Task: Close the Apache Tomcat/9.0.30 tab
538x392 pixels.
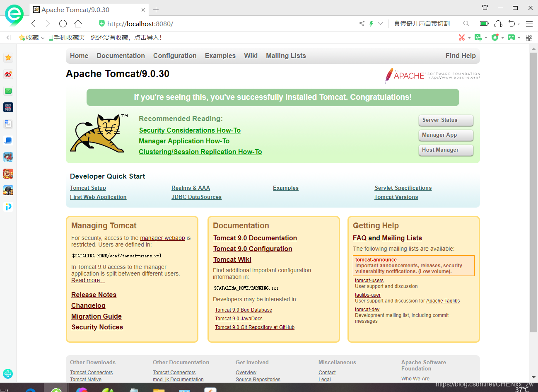Action: [x=143, y=10]
